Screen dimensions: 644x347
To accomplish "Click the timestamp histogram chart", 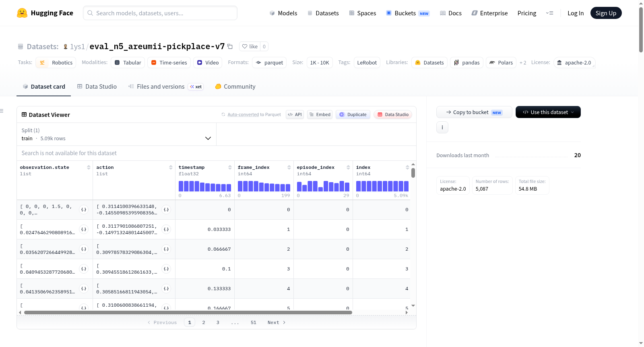I will (205, 186).
